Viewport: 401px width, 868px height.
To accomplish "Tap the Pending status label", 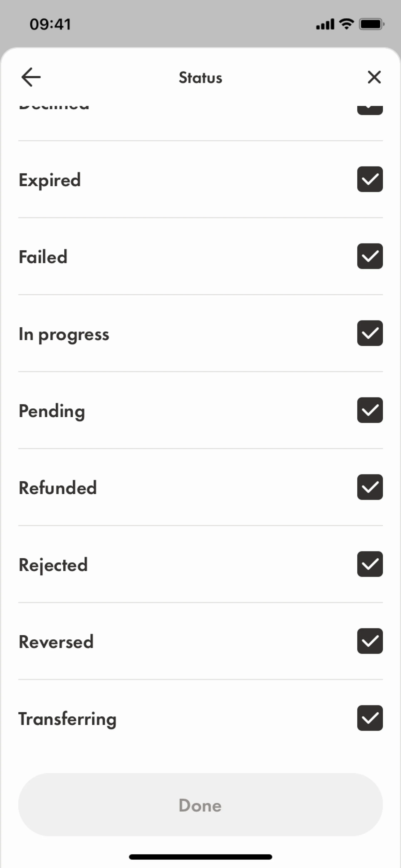I will click(52, 411).
